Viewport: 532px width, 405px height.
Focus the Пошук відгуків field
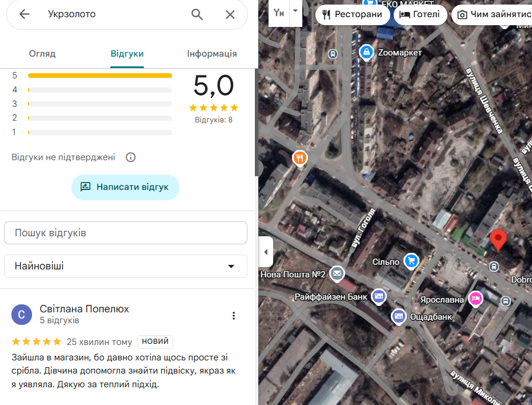(126, 233)
